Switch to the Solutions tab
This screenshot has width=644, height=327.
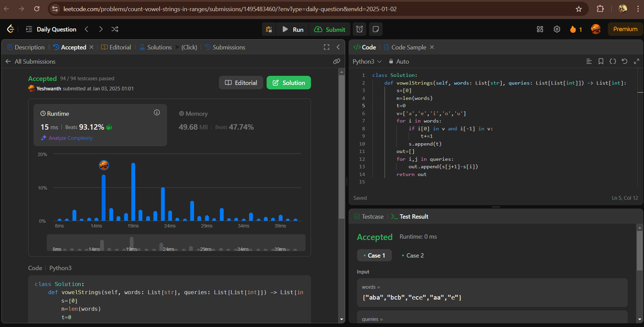point(155,47)
